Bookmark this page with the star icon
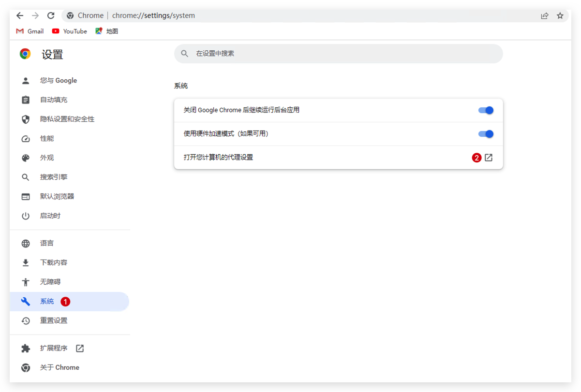Image resolution: width=581 pixels, height=392 pixels. click(560, 15)
